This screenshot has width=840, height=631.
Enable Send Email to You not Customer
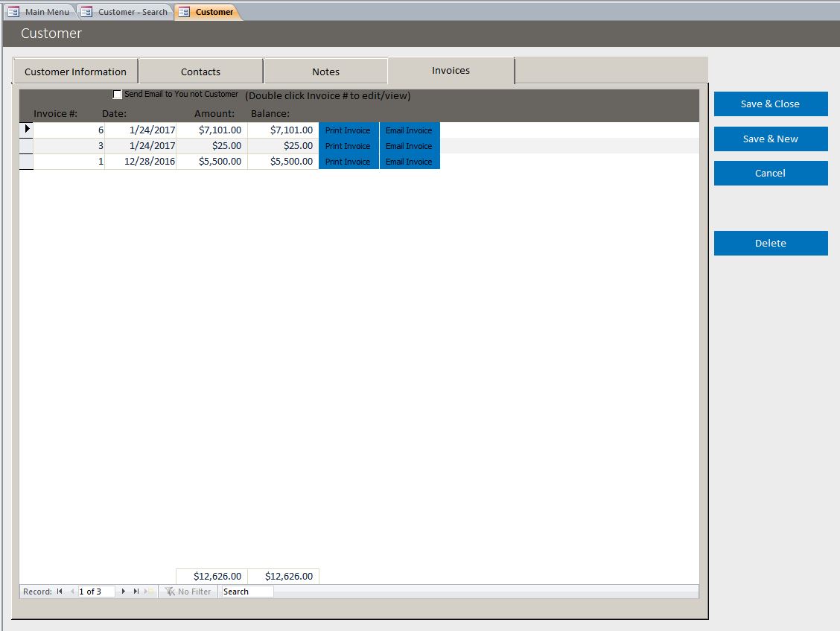coord(117,94)
